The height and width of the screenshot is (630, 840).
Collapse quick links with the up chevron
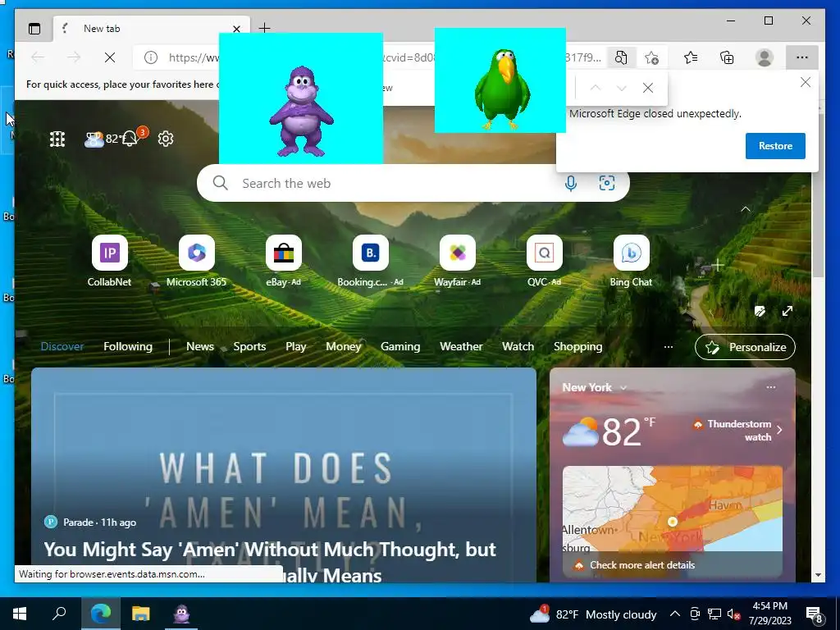click(x=745, y=209)
